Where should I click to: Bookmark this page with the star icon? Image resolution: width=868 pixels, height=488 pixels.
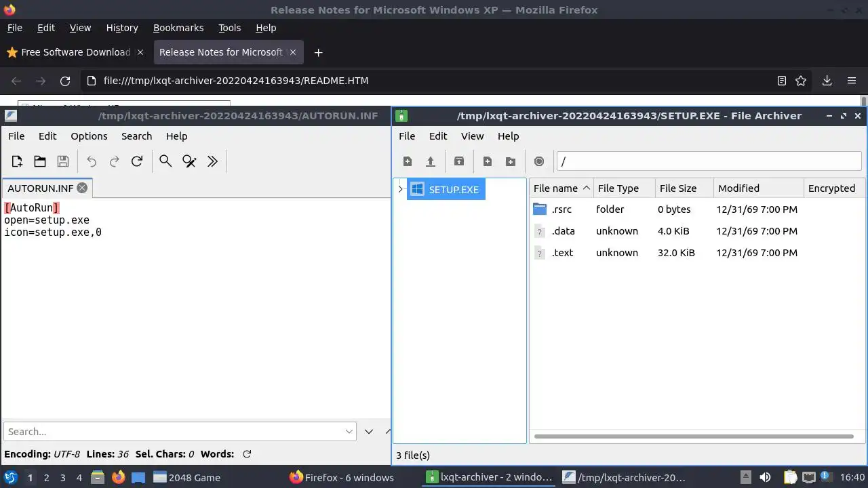pos(801,81)
